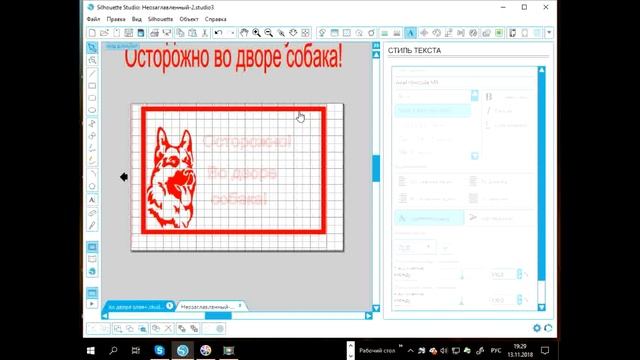Click the Paste clipboard icon
Screen dimensions: 640x360
(x=192, y=33)
